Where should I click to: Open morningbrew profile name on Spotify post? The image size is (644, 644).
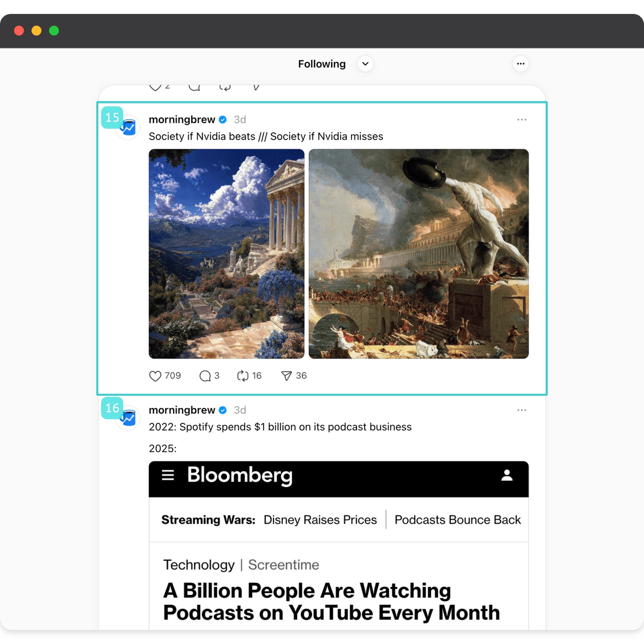[x=182, y=410]
